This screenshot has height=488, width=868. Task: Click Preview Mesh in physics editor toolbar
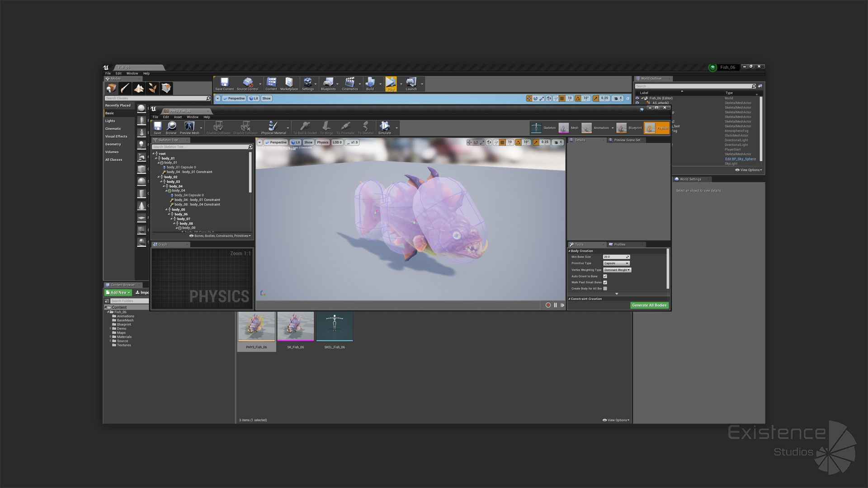pos(189,128)
